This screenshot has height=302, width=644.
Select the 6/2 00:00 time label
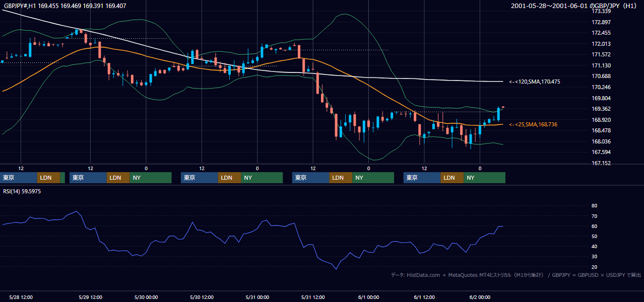point(480,297)
